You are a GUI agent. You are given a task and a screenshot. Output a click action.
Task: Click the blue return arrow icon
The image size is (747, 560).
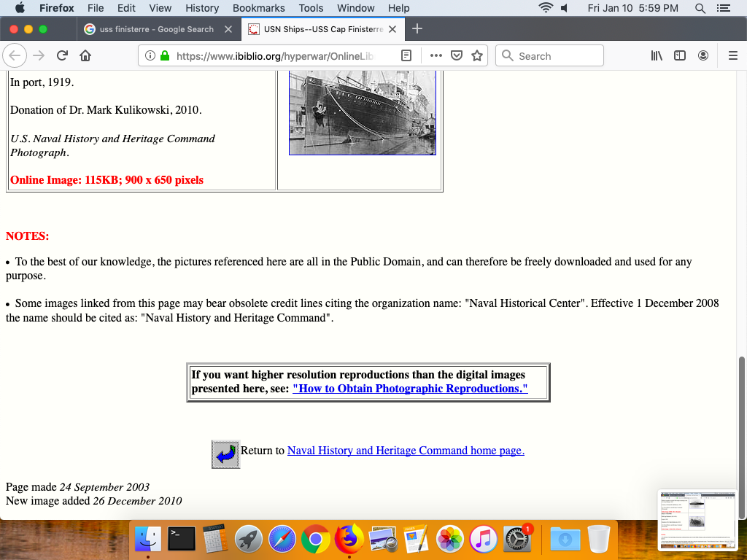(225, 454)
